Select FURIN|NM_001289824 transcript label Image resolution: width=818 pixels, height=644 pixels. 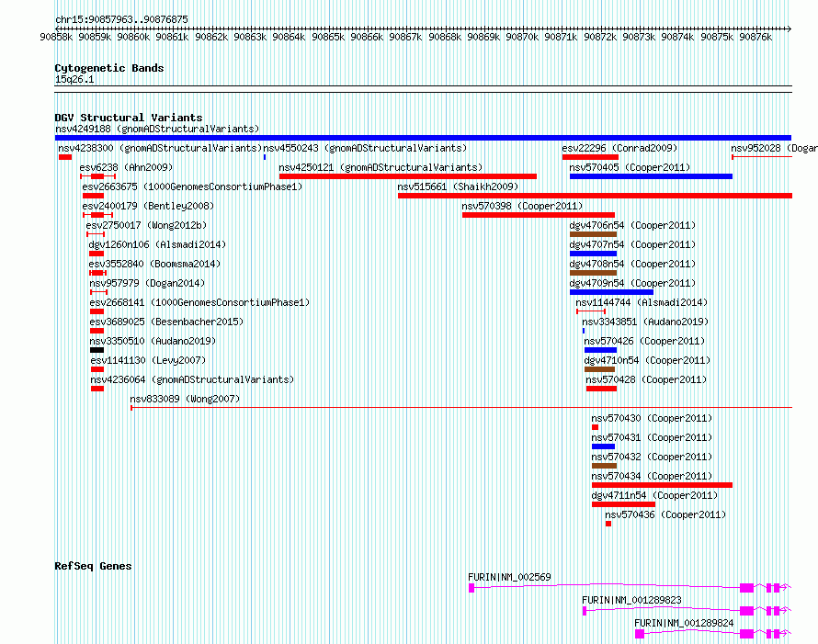(684, 623)
